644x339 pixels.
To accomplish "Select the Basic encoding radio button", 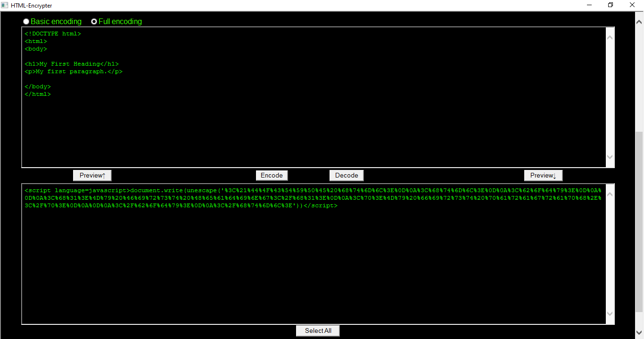I will pos(26,22).
